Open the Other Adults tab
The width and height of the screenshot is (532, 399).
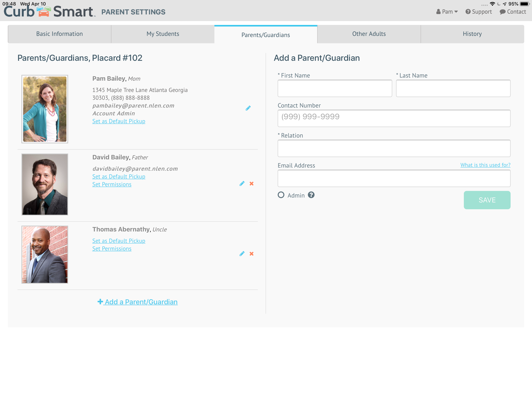[x=369, y=34]
